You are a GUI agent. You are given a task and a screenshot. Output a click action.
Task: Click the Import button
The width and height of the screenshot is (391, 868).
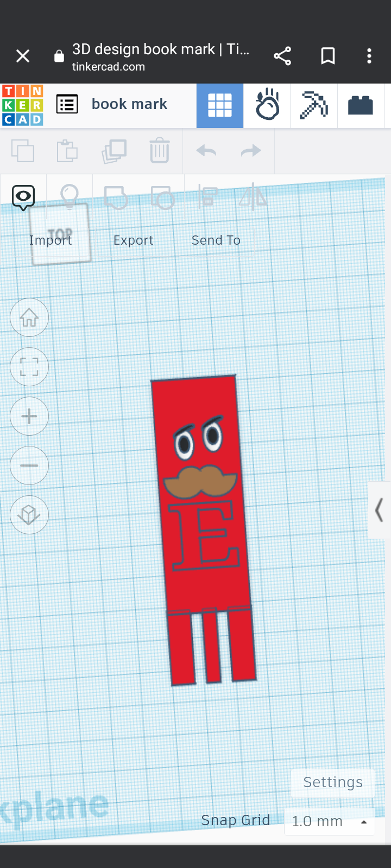tap(51, 240)
